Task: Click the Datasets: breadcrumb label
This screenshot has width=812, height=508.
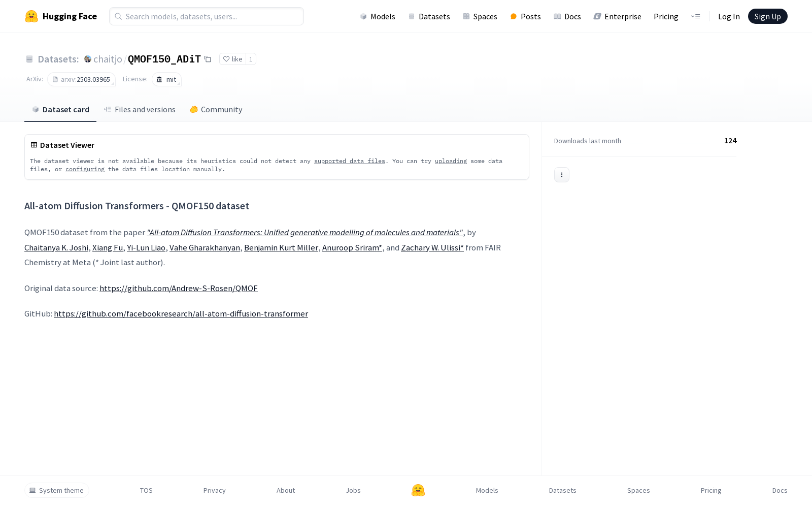Action: pyautogui.click(x=58, y=59)
